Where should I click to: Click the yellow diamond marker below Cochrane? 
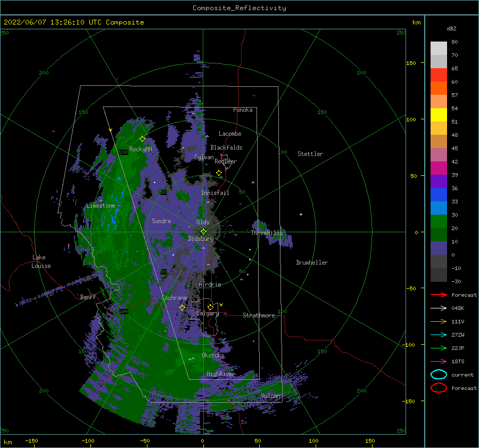click(182, 307)
